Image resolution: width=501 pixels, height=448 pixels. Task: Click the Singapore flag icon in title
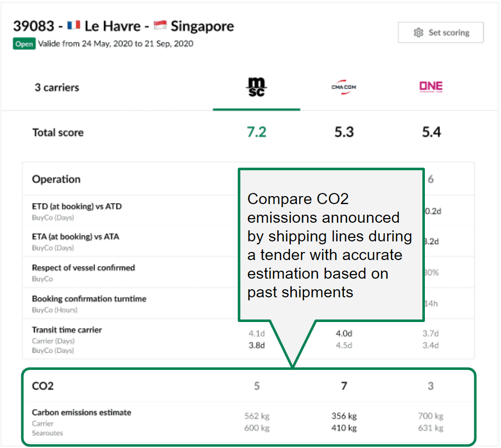(x=160, y=26)
